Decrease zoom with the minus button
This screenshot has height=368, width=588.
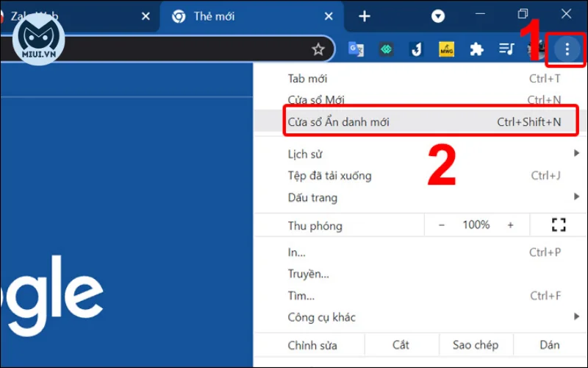point(442,225)
